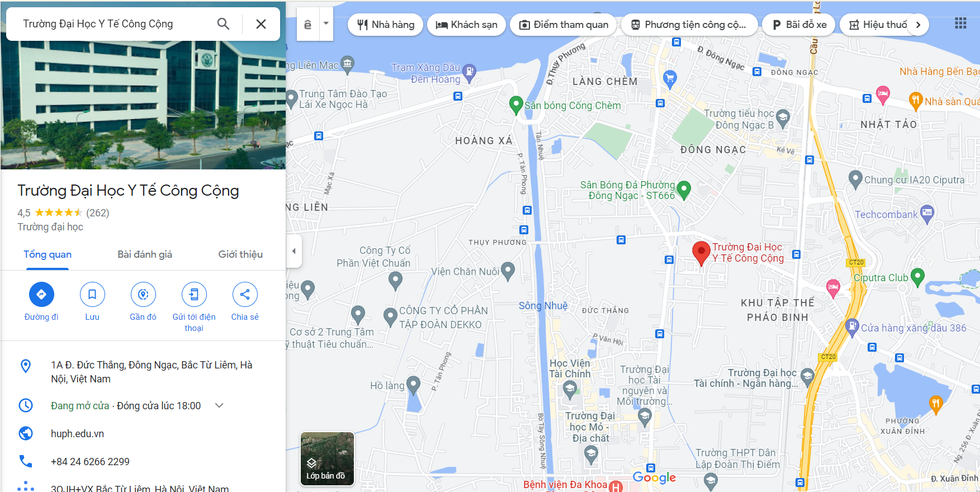Collapse the side panel arrow
980x492 pixels.
tap(294, 251)
